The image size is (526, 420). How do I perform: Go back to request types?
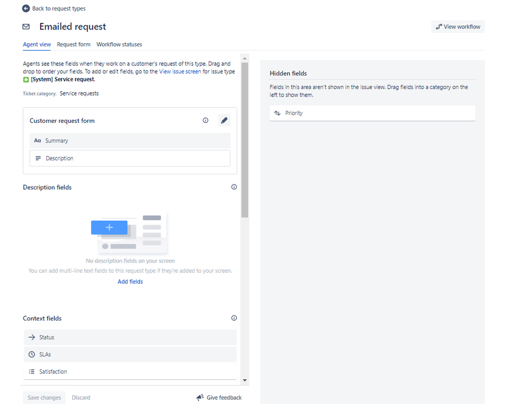(59, 8)
